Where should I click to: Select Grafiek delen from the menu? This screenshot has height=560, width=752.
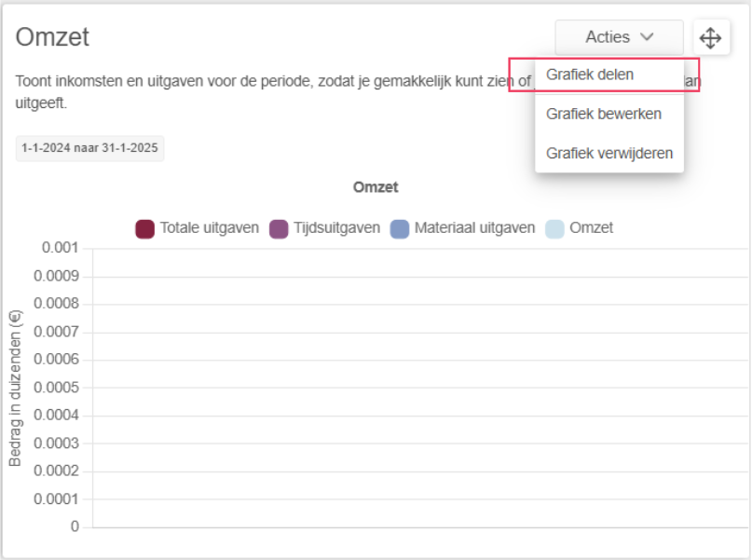point(590,75)
